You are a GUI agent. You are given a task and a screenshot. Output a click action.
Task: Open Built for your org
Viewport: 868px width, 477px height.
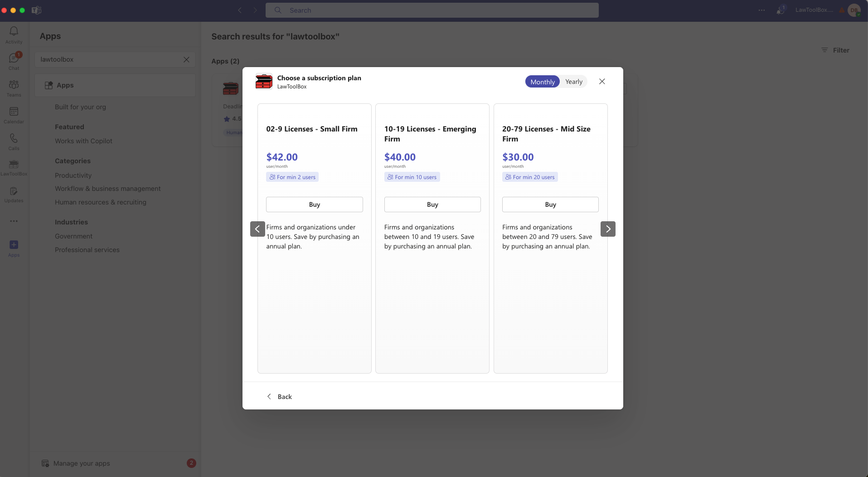coord(80,107)
